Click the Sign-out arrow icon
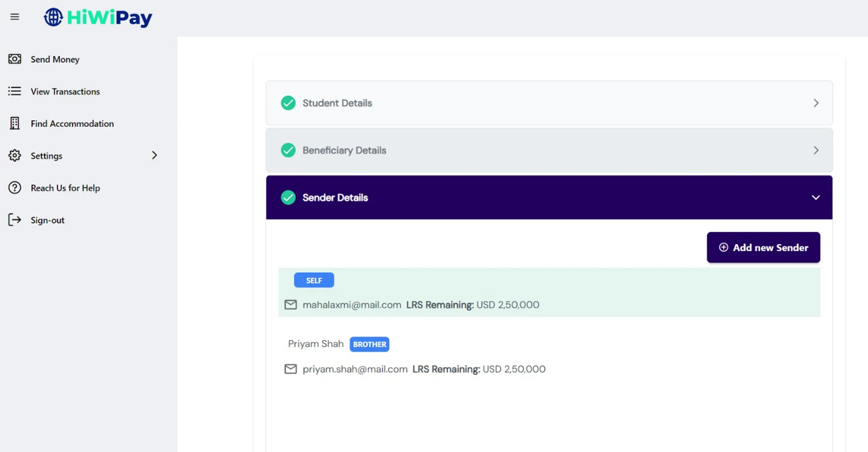 pyautogui.click(x=15, y=220)
